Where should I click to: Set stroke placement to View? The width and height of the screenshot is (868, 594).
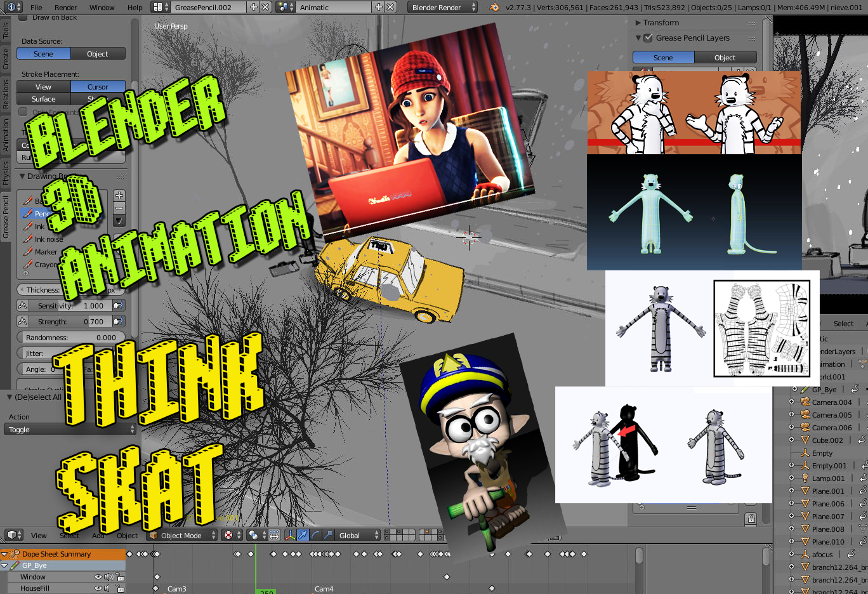coord(43,87)
